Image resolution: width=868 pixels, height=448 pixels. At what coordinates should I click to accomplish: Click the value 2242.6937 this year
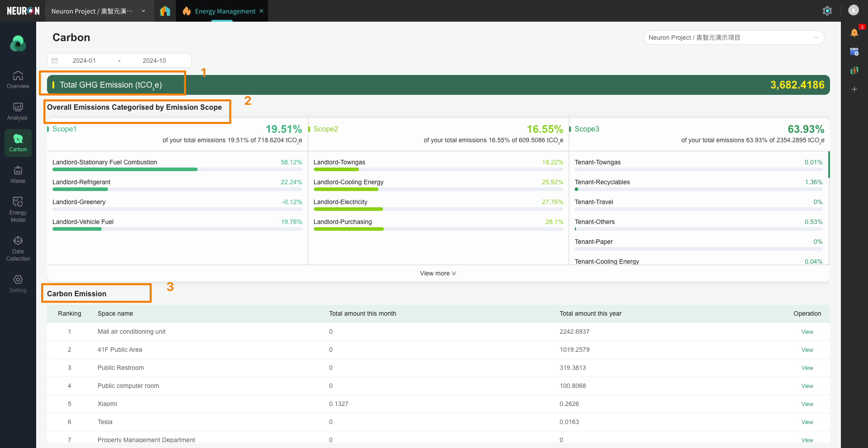point(575,331)
